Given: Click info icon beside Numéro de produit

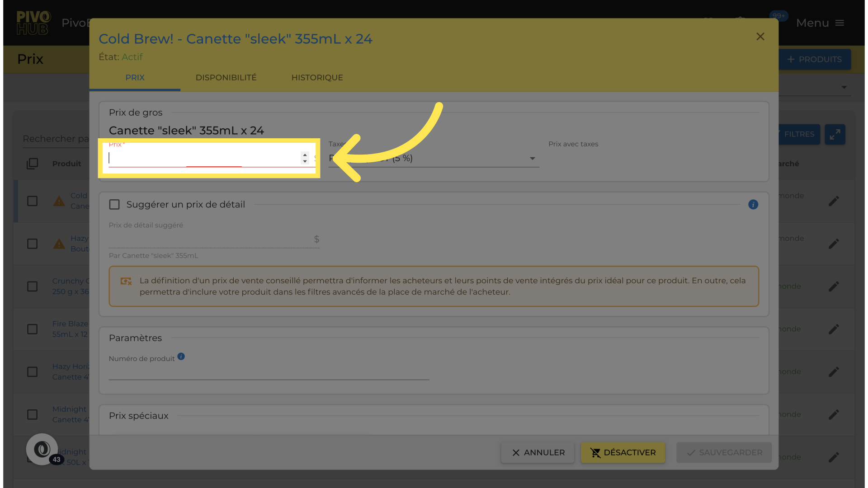Looking at the screenshot, I should (x=181, y=357).
